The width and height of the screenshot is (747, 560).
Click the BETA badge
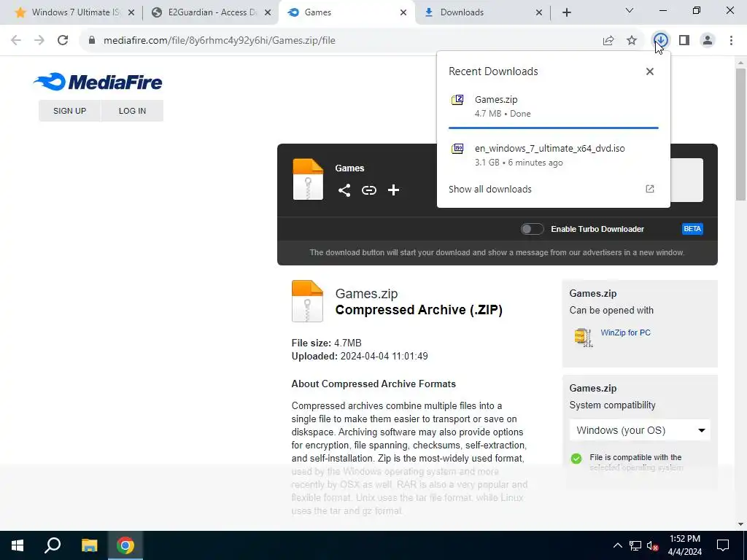click(x=692, y=229)
